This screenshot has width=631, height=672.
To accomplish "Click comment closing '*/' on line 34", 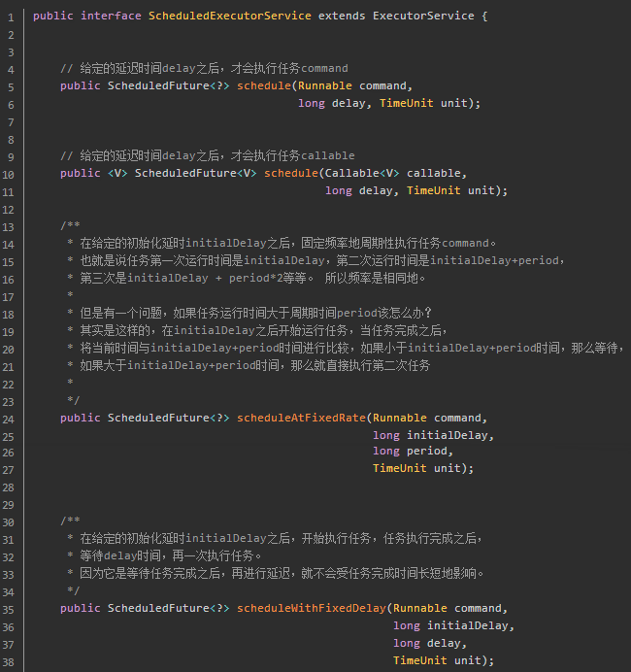I will click(x=73, y=590).
